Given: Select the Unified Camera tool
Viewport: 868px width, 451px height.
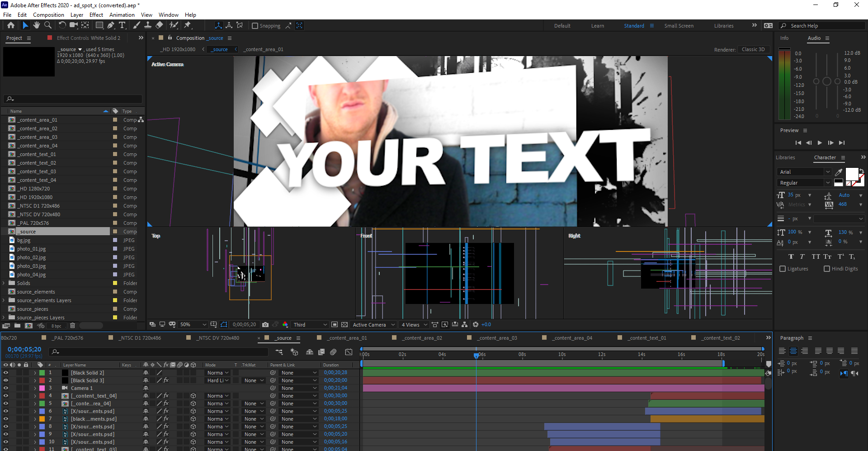Looking at the screenshot, I should point(74,25).
